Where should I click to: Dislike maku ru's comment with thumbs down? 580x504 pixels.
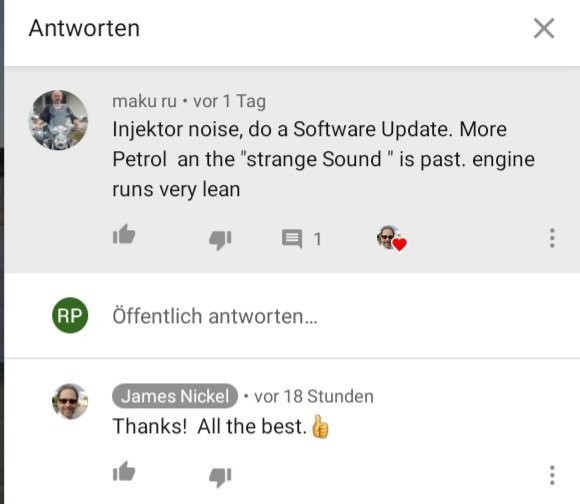pyautogui.click(x=220, y=240)
